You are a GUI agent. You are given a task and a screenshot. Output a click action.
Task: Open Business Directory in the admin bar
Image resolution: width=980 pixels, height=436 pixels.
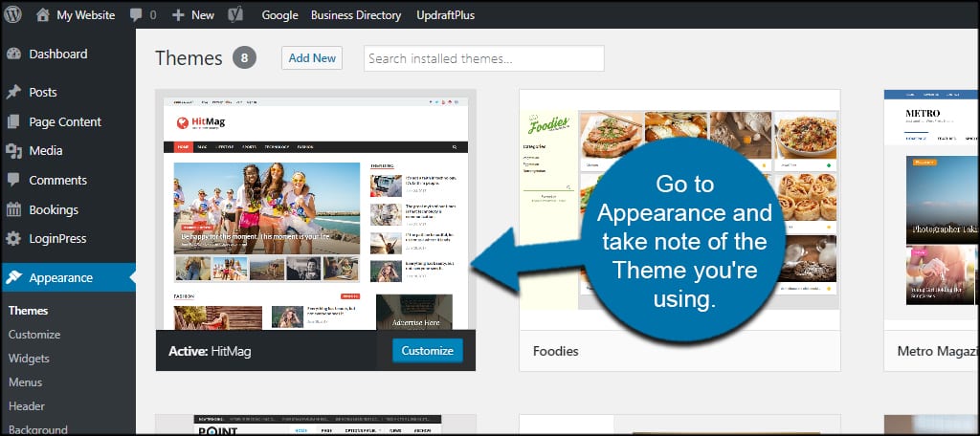tap(356, 15)
